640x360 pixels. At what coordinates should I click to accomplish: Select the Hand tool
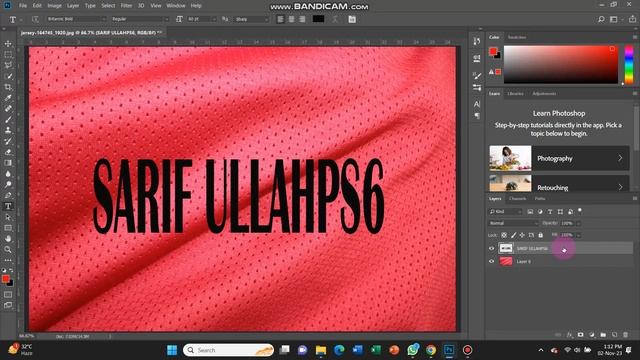[8, 239]
